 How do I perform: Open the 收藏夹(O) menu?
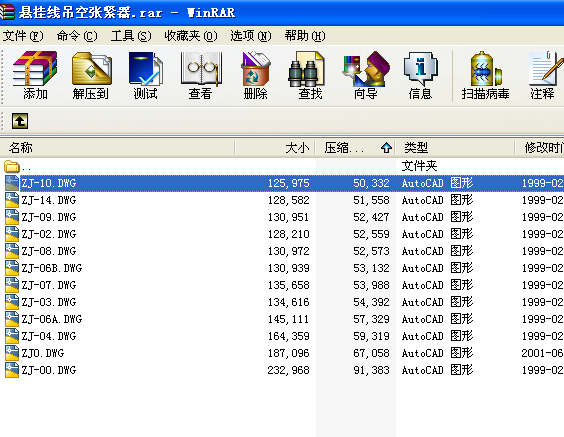[x=191, y=36]
